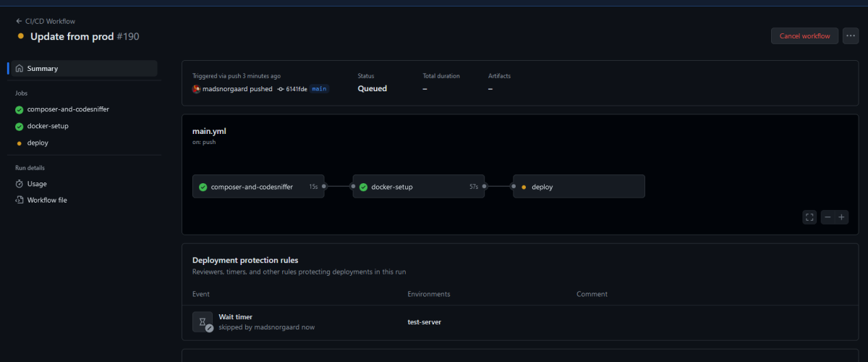Click the file icon beside Workflow file
The image size is (868, 362).
[x=20, y=200]
